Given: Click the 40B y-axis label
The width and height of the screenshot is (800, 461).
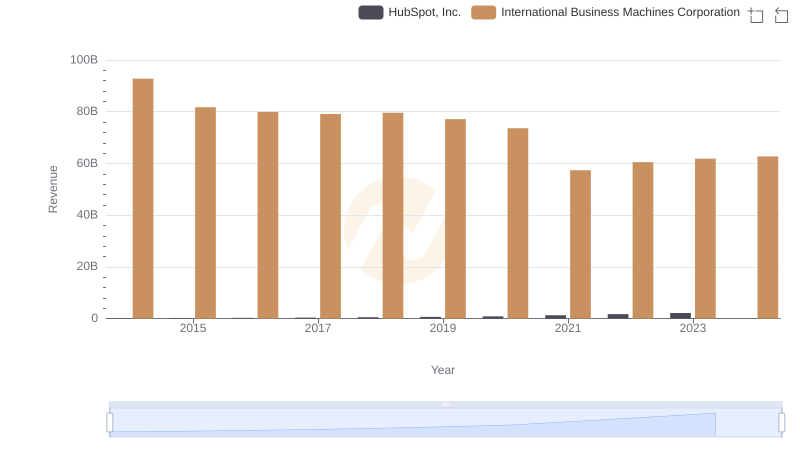Looking at the screenshot, I should (x=87, y=215).
